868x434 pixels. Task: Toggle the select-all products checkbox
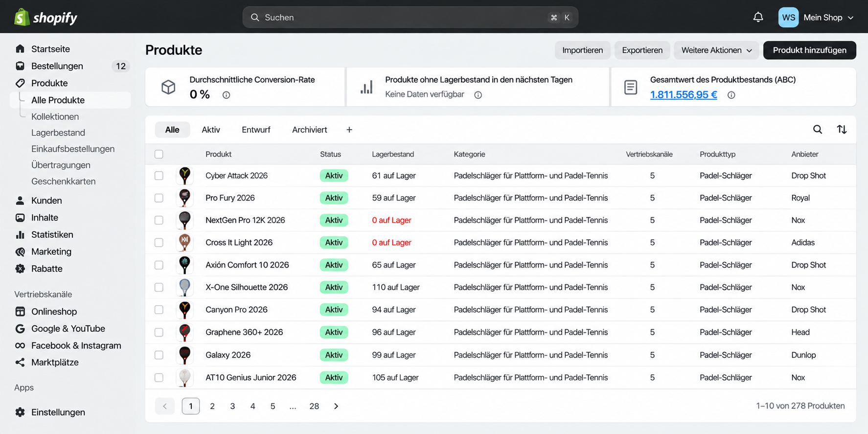[x=159, y=154]
